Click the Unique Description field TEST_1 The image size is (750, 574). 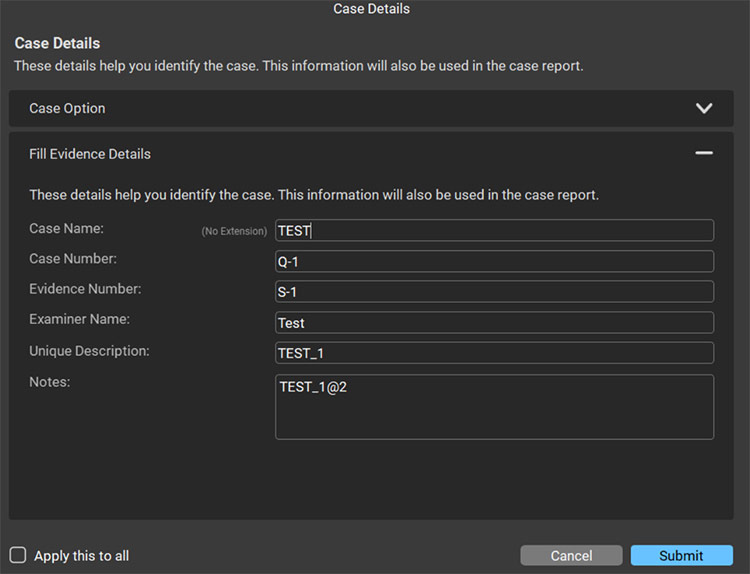click(495, 353)
